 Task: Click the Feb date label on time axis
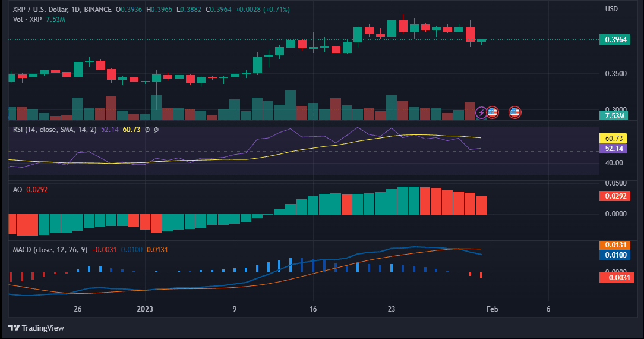coord(492,309)
